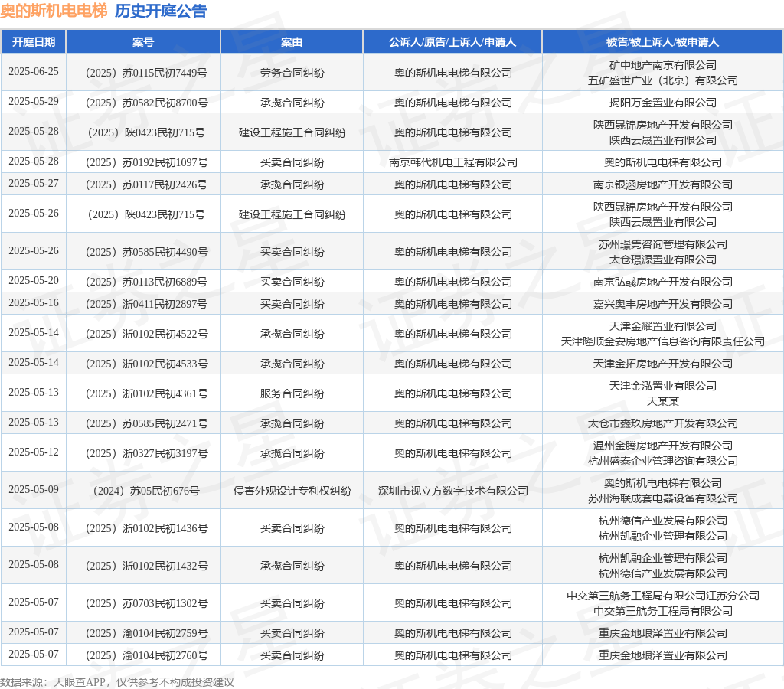The height and width of the screenshot is (689, 784).
Task: Click the "被告/被上诉人/被申请人" column header
Action: click(662, 42)
